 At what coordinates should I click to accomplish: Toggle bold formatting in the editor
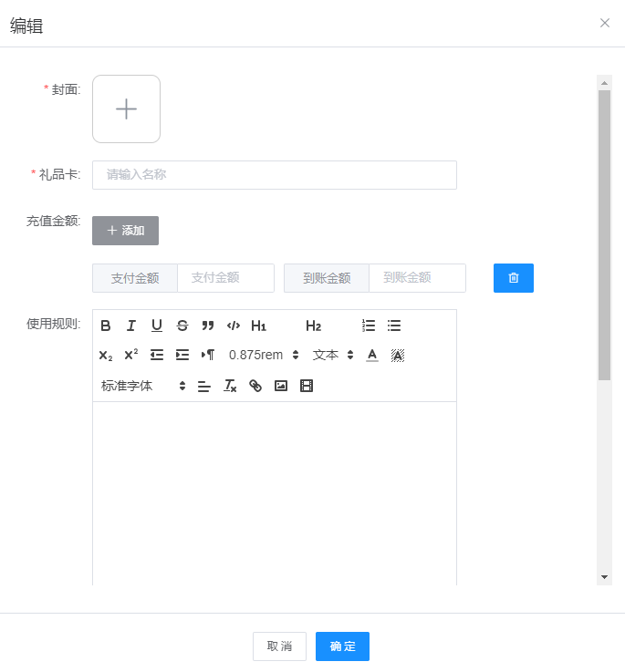pyautogui.click(x=106, y=326)
